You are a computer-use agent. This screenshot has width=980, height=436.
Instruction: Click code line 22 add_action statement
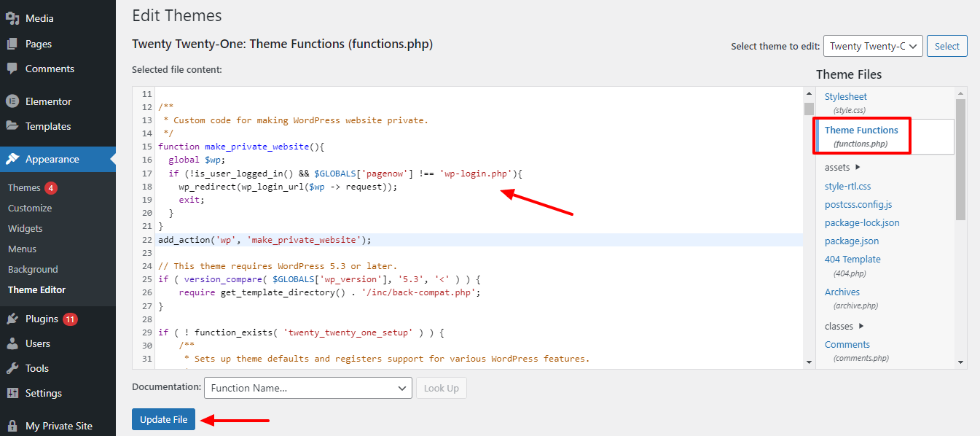[x=264, y=239]
